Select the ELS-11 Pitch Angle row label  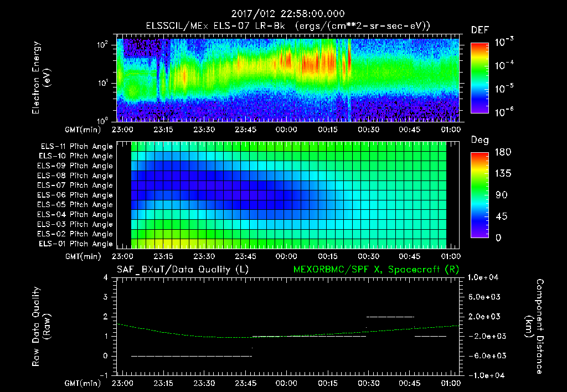76,147
